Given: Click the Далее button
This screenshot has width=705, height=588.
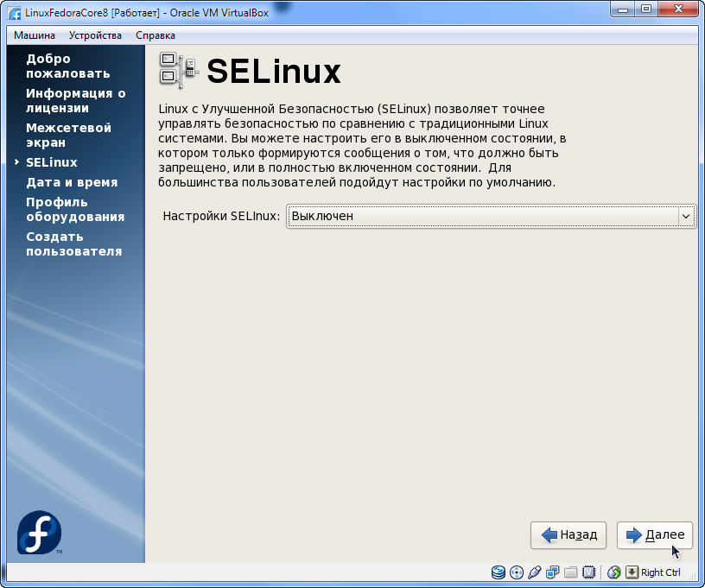Looking at the screenshot, I should (x=655, y=535).
